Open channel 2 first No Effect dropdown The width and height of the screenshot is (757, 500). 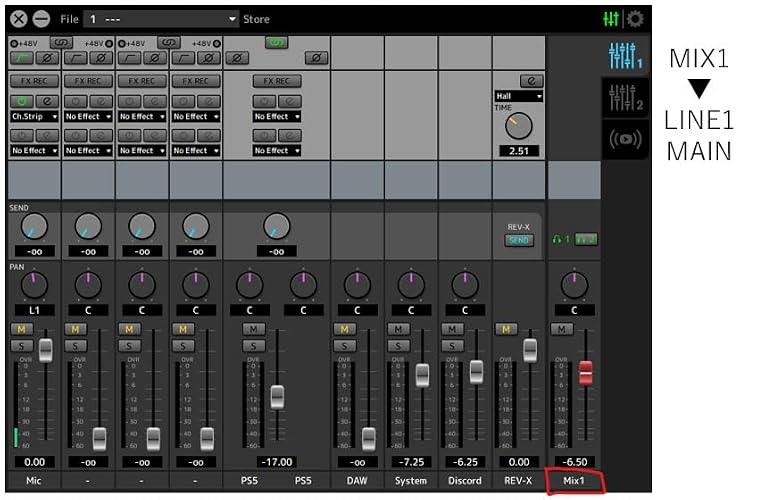[x=88, y=116]
